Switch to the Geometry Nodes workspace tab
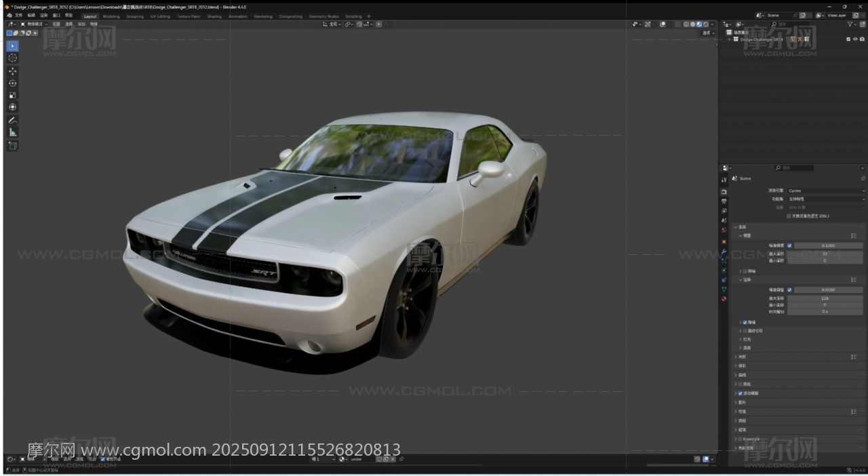The width and height of the screenshot is (868, 476). click(323, 16)
